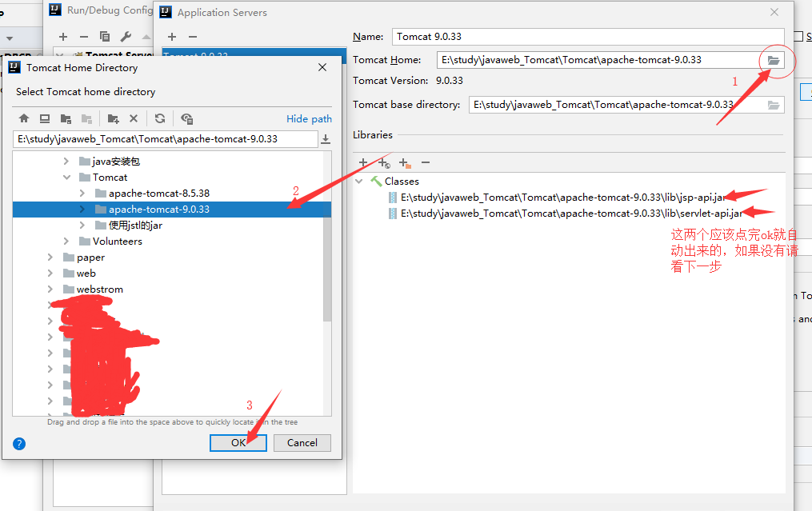Cancel the Tomcat Home Directory dialog

[x=302, y=443]
